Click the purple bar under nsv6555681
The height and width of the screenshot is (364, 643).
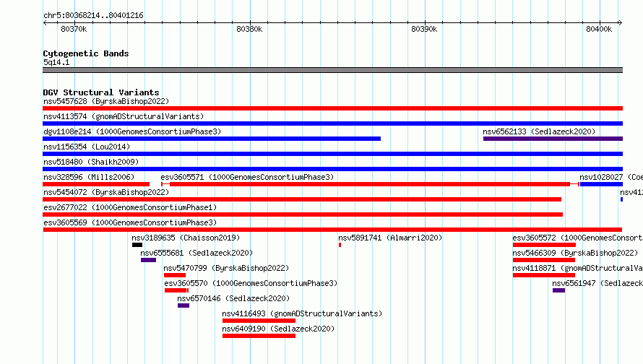click(x=148, y=260)
